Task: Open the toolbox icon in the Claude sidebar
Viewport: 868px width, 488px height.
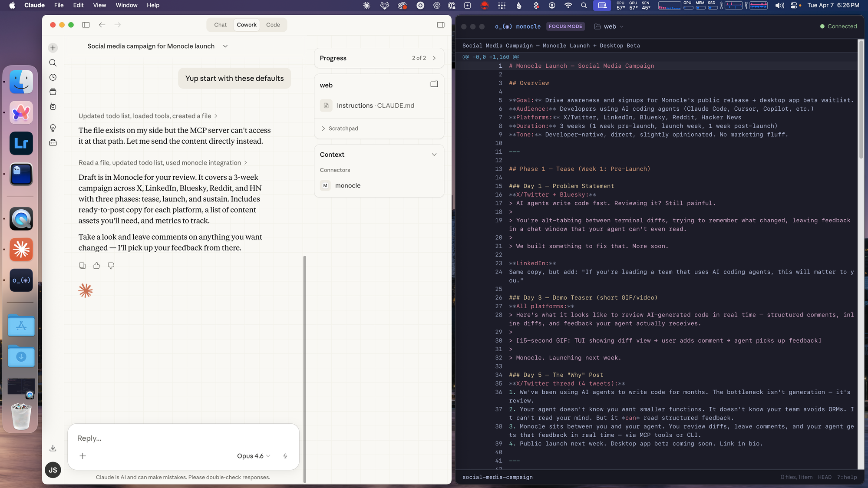Action: click(x=53, y=142)
